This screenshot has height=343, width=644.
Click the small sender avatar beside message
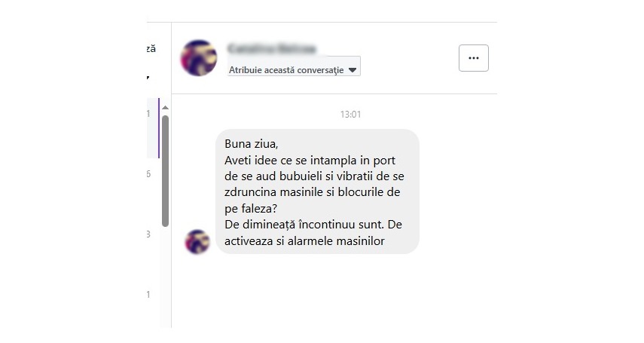[197, 242]
